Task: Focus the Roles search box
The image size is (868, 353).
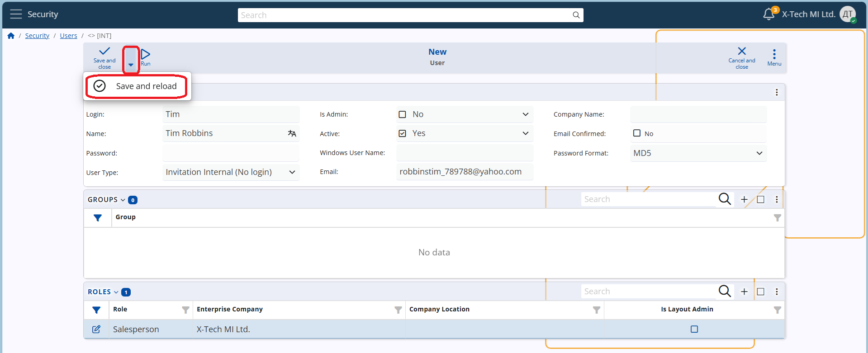Action: (648, 292)
